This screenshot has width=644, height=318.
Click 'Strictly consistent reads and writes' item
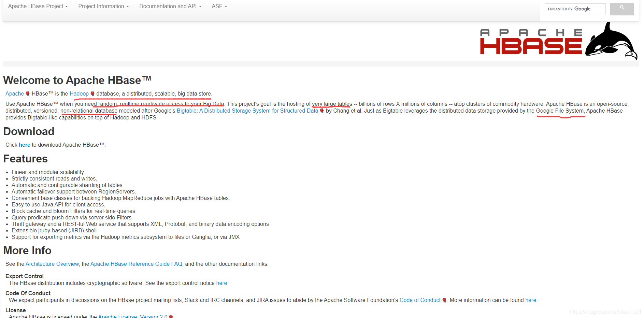(x=54, y=178)
